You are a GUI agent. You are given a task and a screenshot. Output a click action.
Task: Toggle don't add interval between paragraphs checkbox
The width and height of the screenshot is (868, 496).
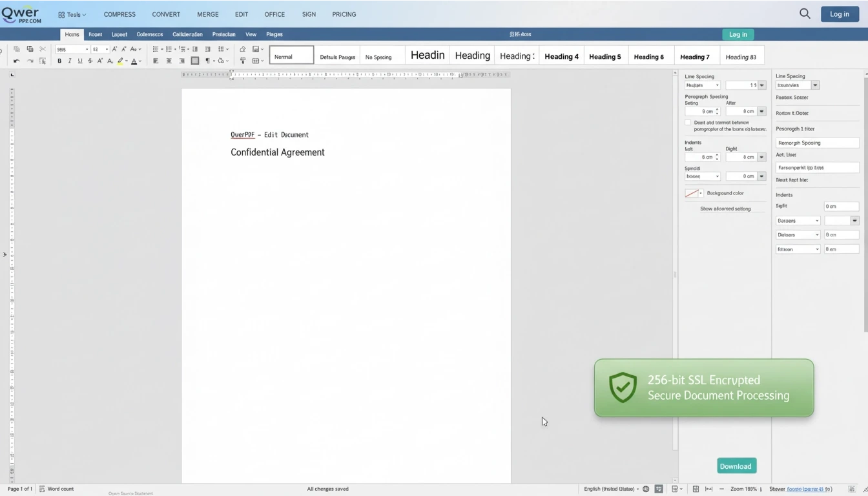pos(688,122)
